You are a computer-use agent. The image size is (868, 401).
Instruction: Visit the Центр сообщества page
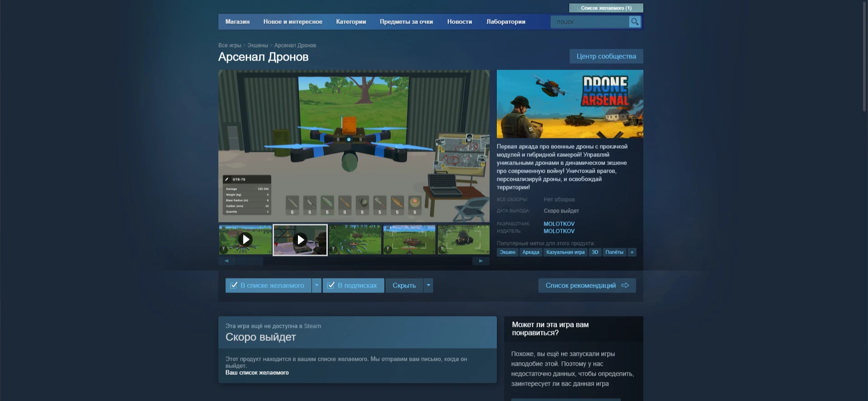pos(606,56)
